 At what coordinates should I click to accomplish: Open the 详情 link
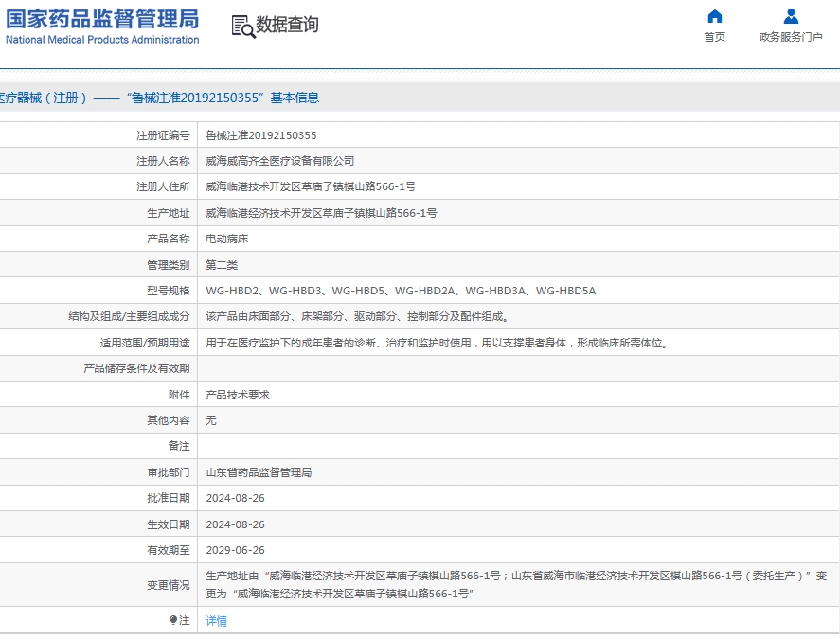point(217,621)
